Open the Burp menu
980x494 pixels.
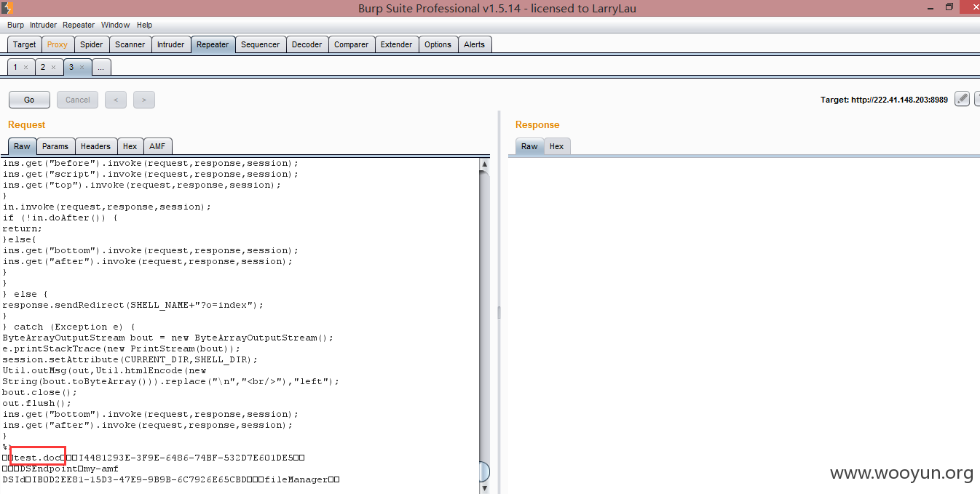click(15, 25)
